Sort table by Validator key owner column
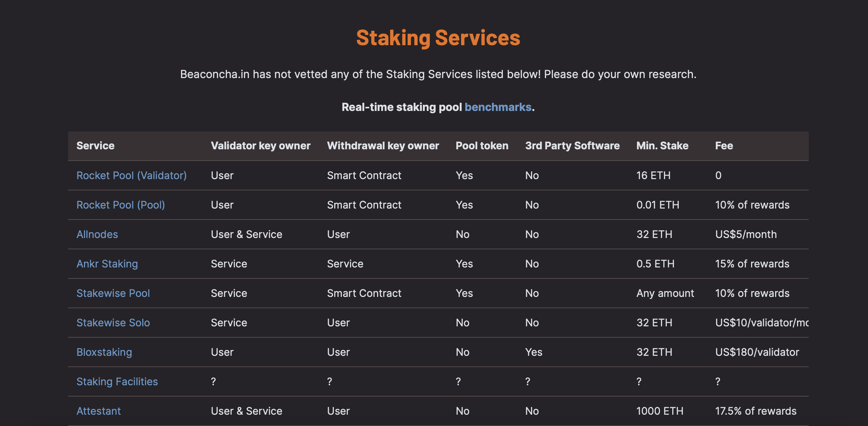Viewport: 868px width, 426px height. click(260, 146)
